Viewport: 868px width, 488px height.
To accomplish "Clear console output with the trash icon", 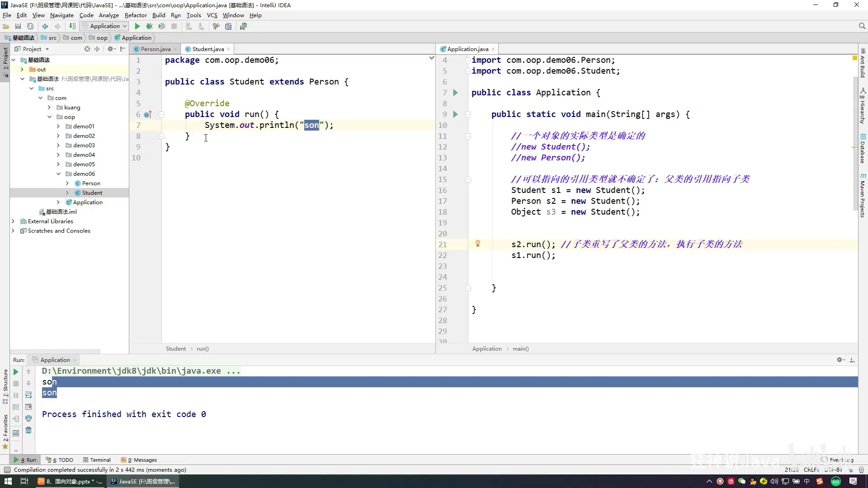I will click(28, 430).
